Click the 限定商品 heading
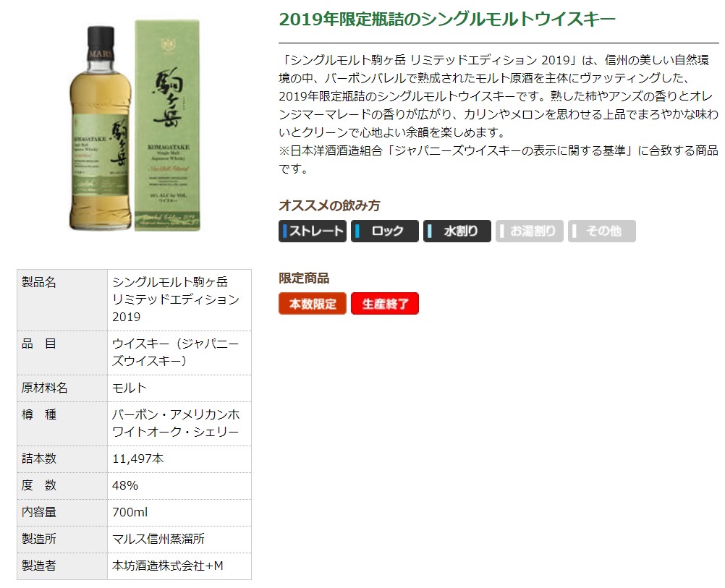This screenshot has height=588, width=725. [304, 278]
